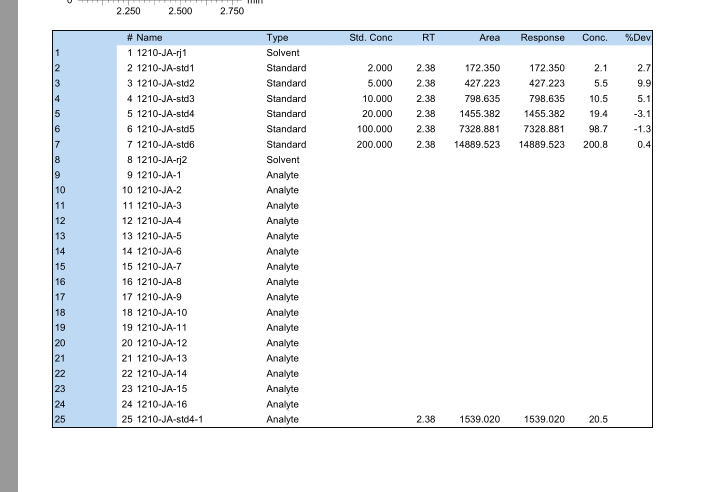The image size is (724, 492).
Task: Click the RT column header
Action: (x=428, y=37)
